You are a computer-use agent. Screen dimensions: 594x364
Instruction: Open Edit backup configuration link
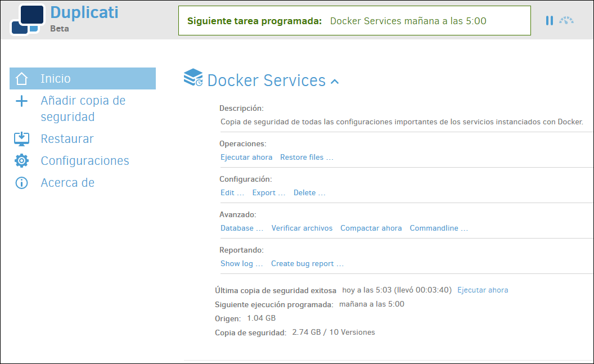pos(232,192)
